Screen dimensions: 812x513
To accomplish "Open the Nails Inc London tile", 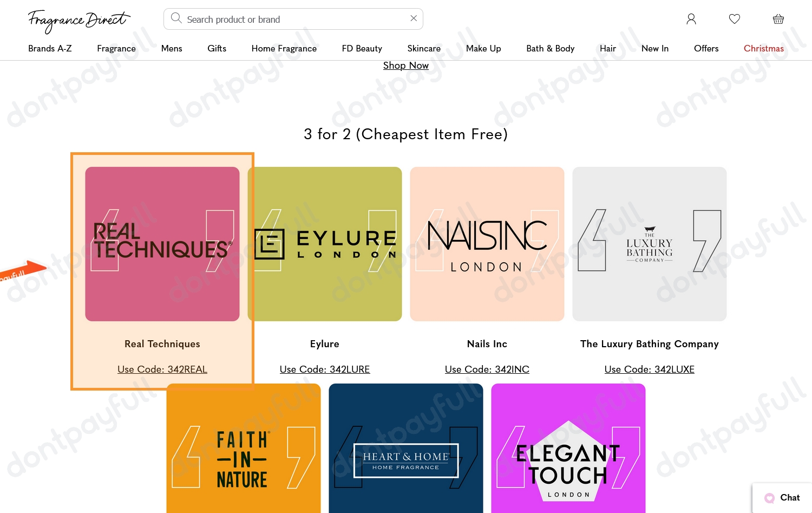I will [487, 244].
